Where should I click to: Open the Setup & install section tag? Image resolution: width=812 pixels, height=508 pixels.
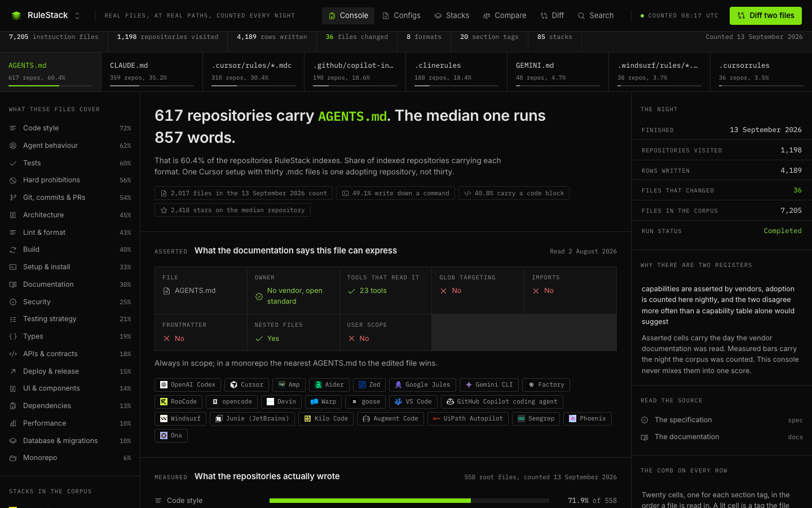(x=70, y=267)
